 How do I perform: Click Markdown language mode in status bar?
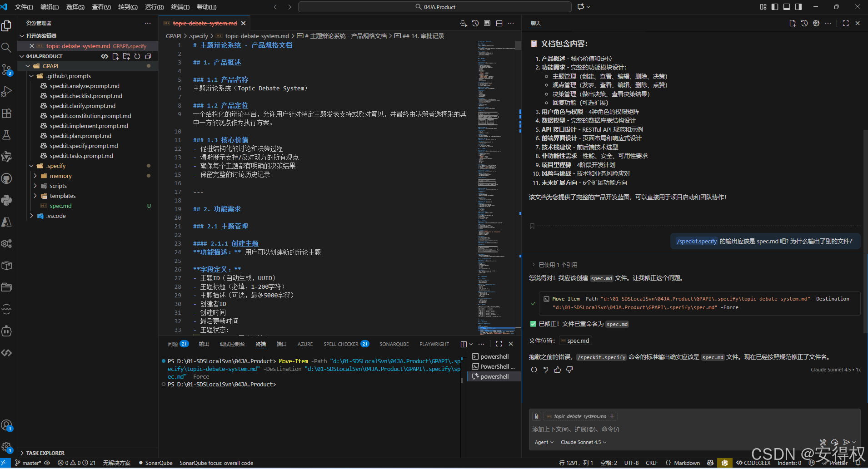(x=683, y=463)
